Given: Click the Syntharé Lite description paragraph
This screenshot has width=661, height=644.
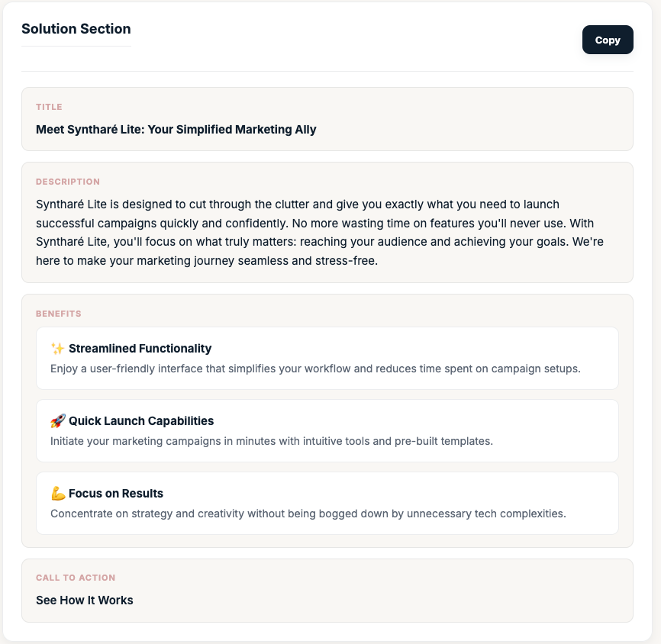Looking at the screenshot, I should [321, 232].
